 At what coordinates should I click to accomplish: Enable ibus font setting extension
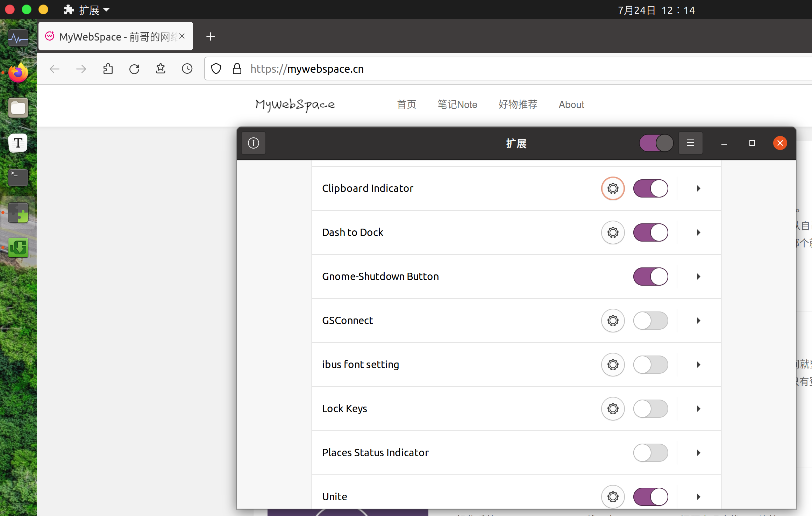tap(650, 365)
